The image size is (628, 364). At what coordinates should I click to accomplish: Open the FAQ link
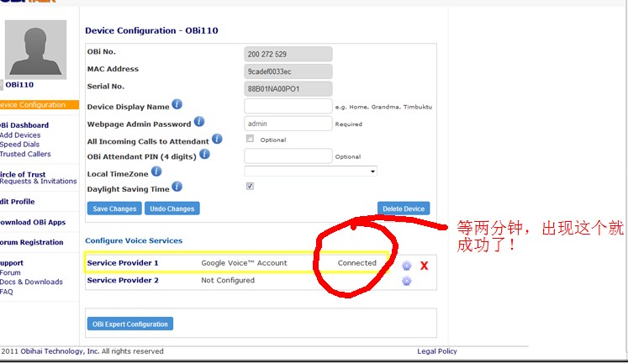(7, 292)
